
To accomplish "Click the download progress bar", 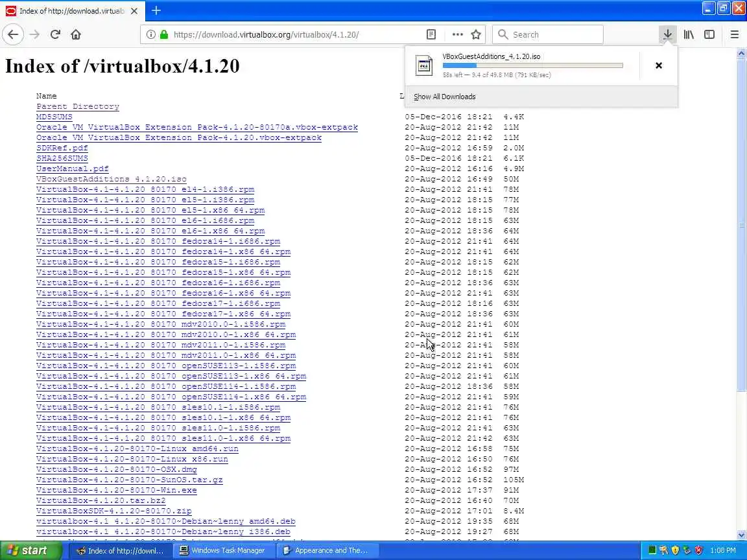I will click(x=532, y=65).
